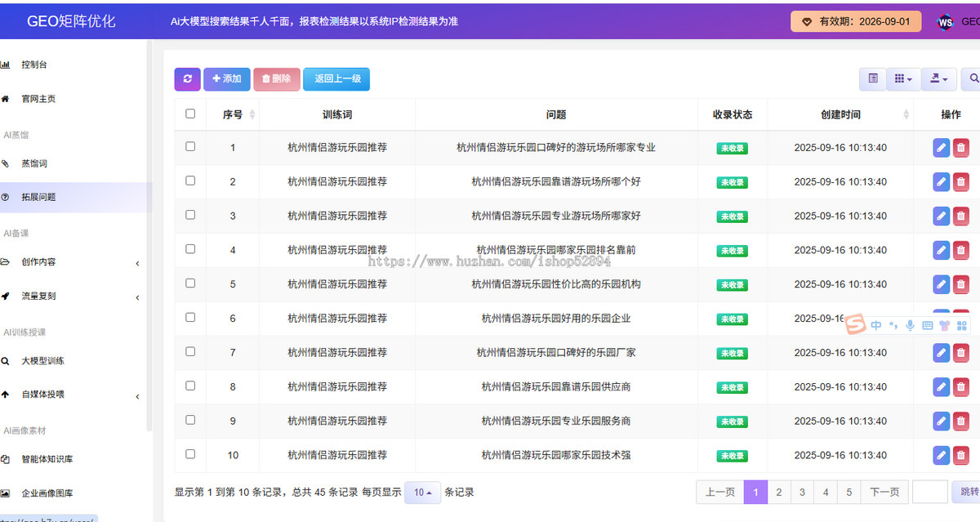
Task: Delete row 1 with the trash icon
Action: pos(961,148)
